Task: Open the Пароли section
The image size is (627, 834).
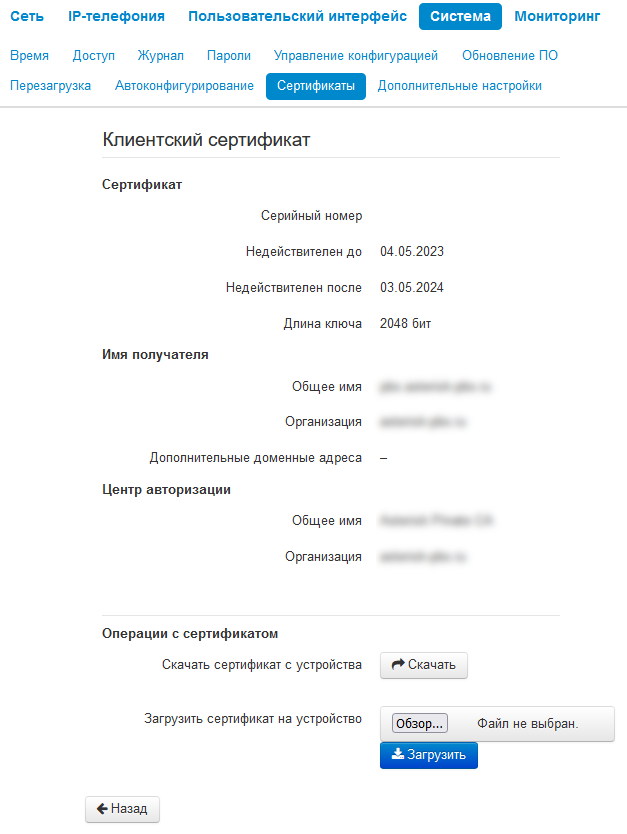Action: click(229, 55)
